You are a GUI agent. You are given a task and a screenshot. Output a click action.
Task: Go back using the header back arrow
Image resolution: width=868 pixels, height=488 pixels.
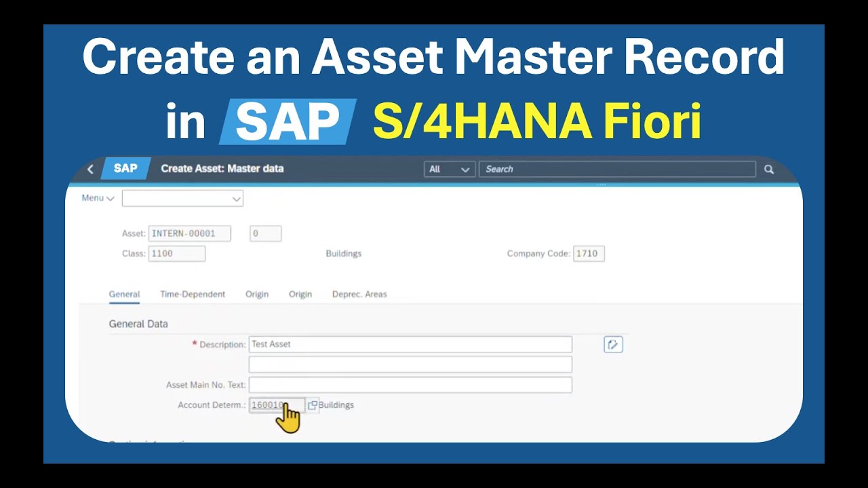(90, 169)
